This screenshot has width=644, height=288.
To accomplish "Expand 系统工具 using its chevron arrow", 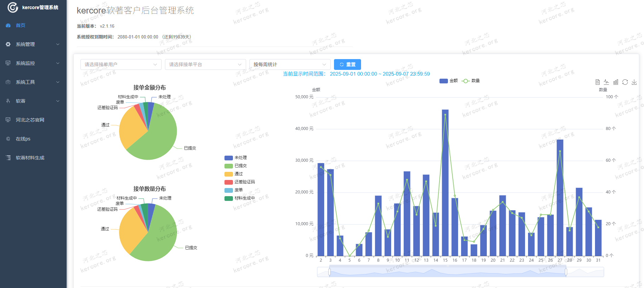I will pyautogui.click(x=58, y=82).
